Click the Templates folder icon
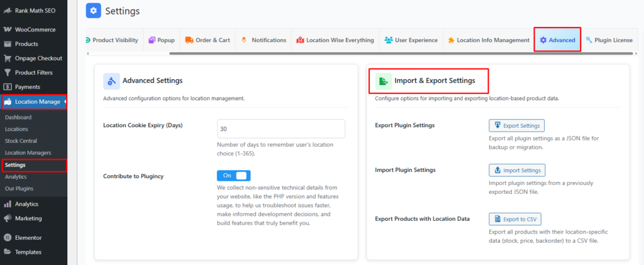Image resolution: width=644 pixels, height=265 pixels. click(8, 252)
